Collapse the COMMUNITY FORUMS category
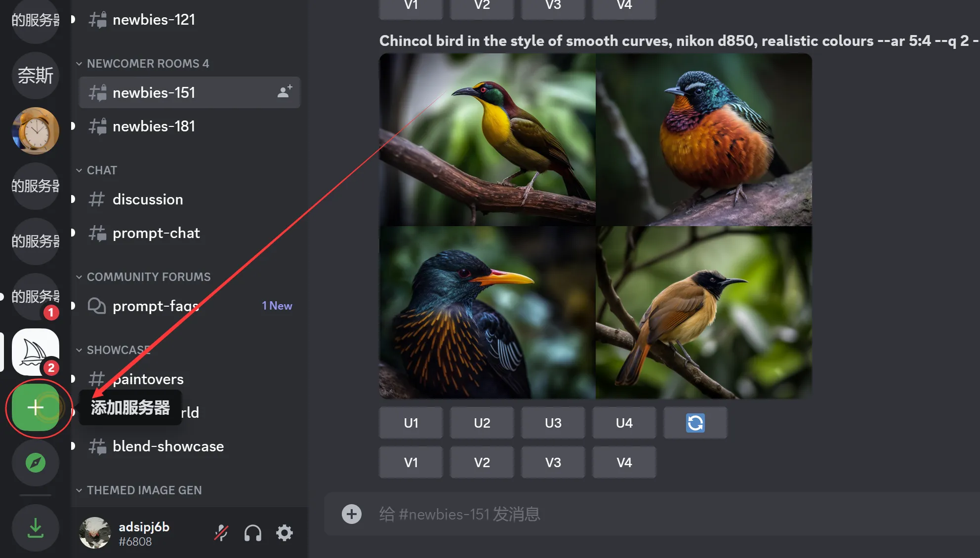This screenshot has height=558, width=980. pyautogui.click(x=148, y=277)
